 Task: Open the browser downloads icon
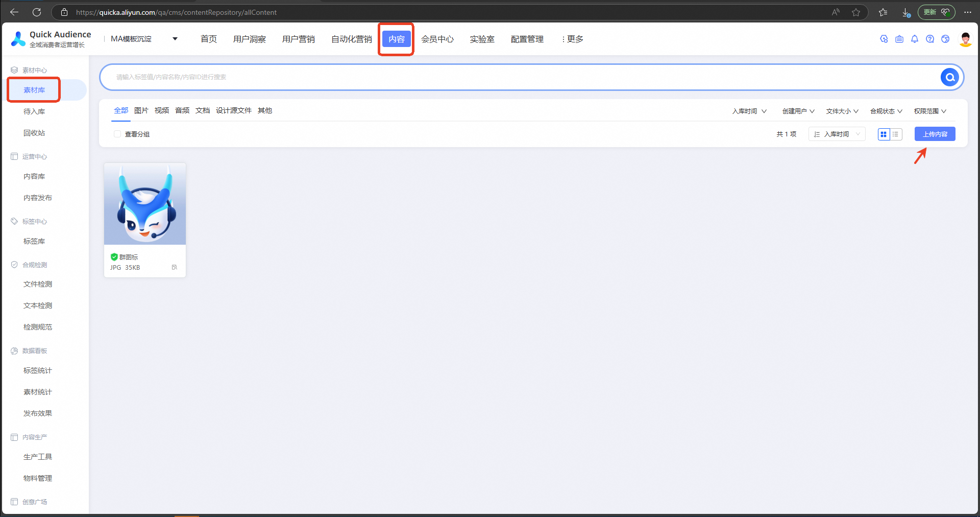pyautogui.click(x=906, y=12)
